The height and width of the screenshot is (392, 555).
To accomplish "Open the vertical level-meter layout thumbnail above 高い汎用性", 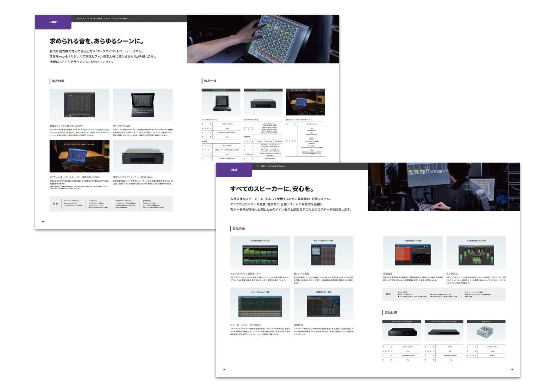I will click(476, 252).
